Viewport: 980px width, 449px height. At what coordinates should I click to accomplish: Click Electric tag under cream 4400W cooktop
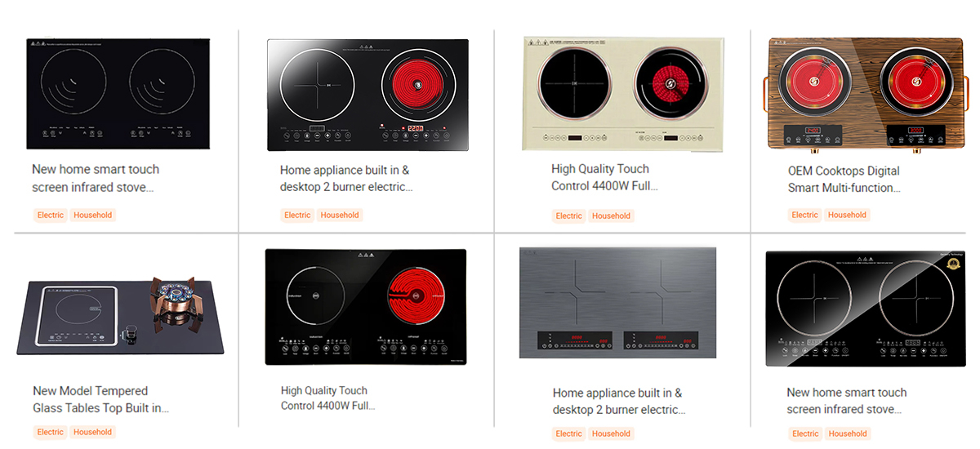(x=568, y=216)
